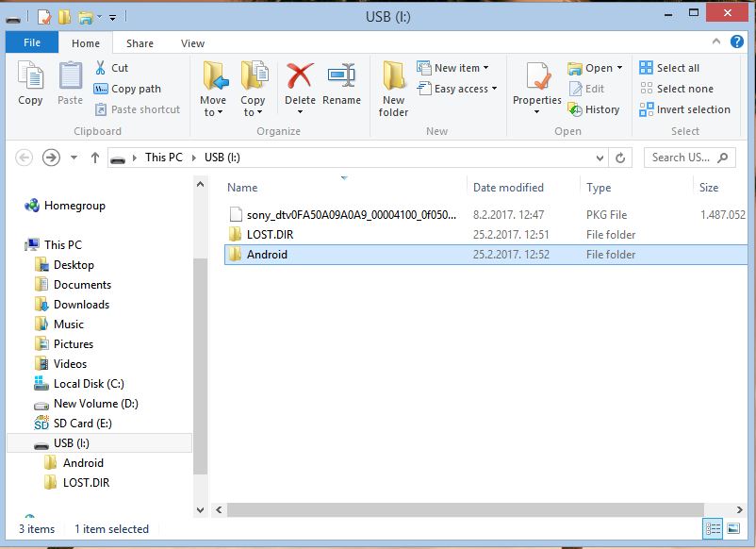Click Invert selection in Select group

coord(684,109)
